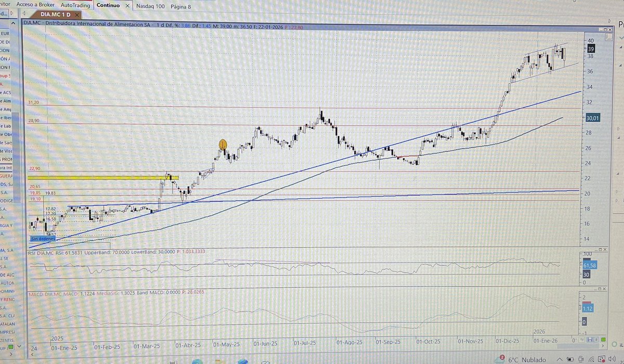Image resolution: width=624 pixels, height=364 pixels.
Task: Click the chart scale settings icon in the corner
Action: (x=609, y=37)
